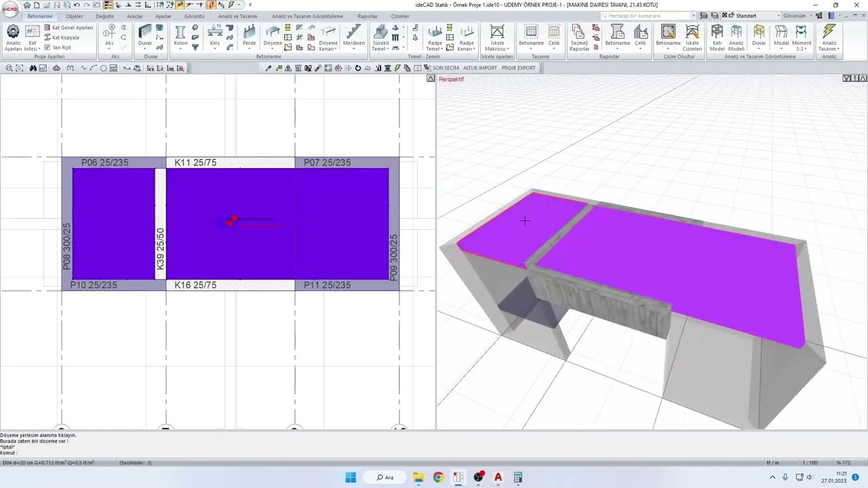Click the Home icon in quick access
Image resolution: width=868 pixels, height=488 pixels.
click(x=27, y=5)
